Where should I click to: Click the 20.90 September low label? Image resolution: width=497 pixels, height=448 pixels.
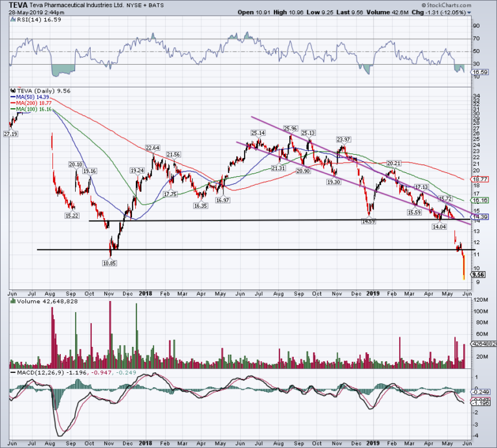tap(303, 171)
